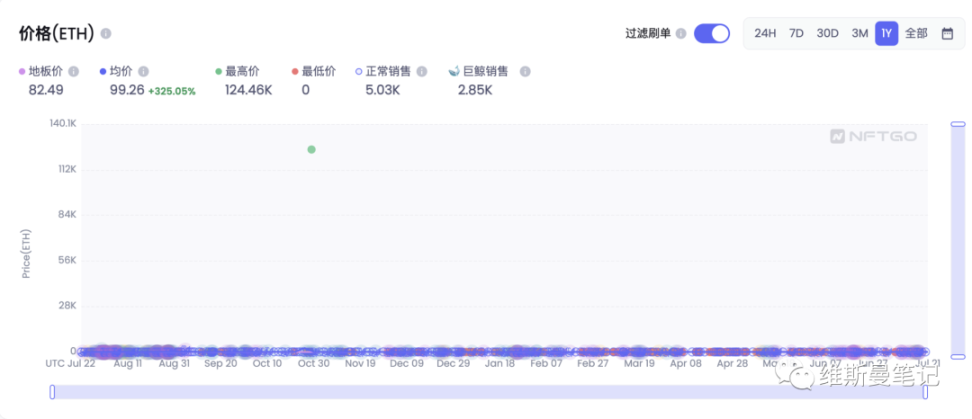972x419 pixels.
Task: Toggle the 过滤刷单 switch off
Action: [x=712, y=33]
